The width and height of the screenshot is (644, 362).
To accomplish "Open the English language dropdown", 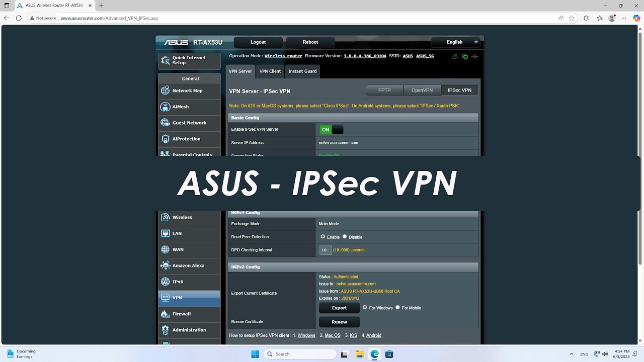I will click(457, 42).
